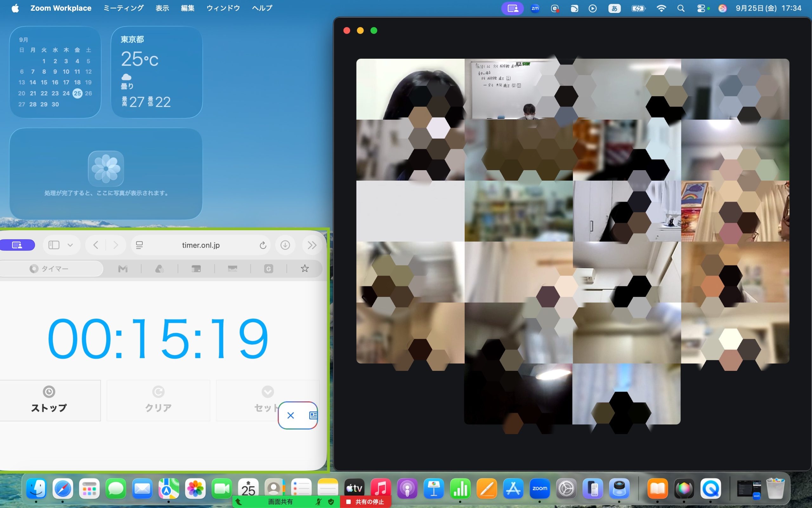The width and height of the screenshot is (812, 508).
Task: Expand the Safari sidebar dropdown chevron
Action: (70, 245)
